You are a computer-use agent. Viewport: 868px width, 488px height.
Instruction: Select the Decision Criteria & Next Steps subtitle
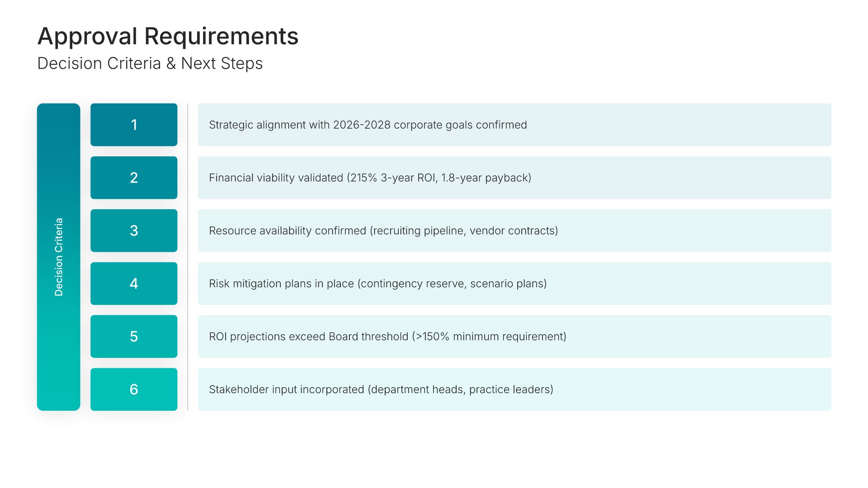150,64
